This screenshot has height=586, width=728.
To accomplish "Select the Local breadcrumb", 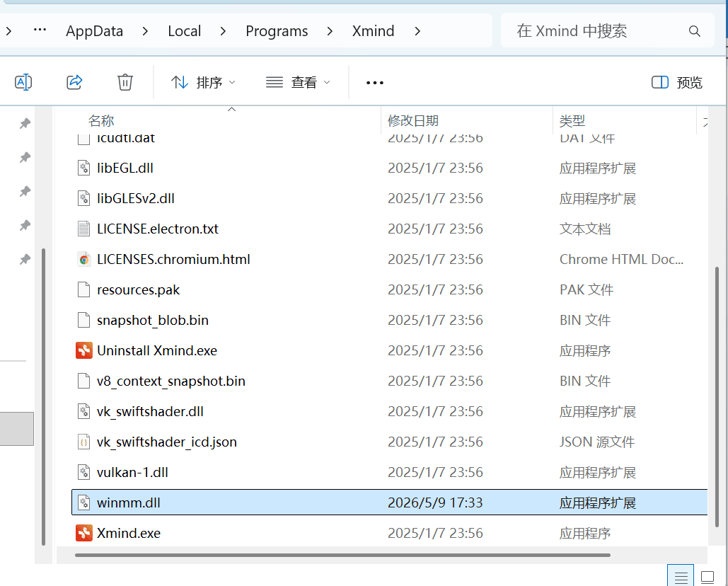I will [185, 31].
